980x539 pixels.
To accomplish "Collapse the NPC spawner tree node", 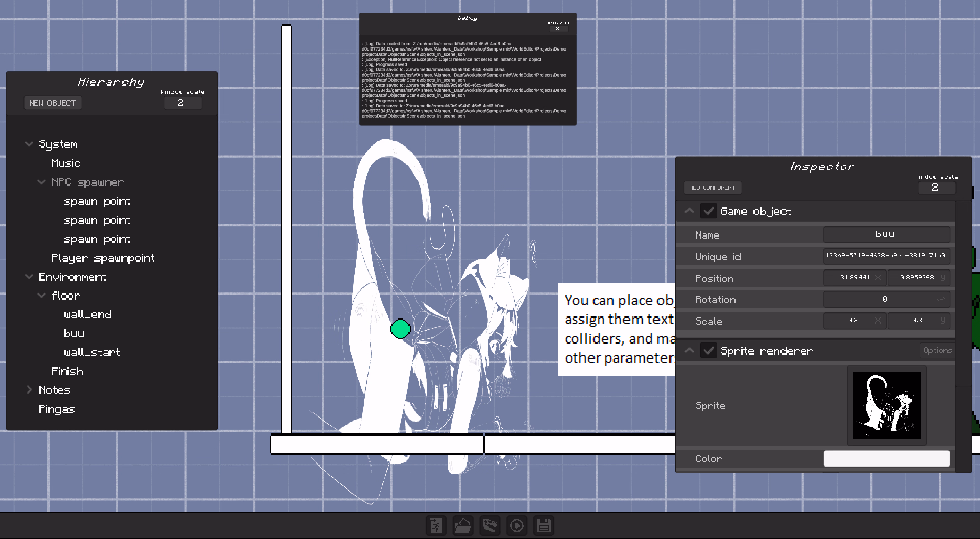I will tap(41, 182).
